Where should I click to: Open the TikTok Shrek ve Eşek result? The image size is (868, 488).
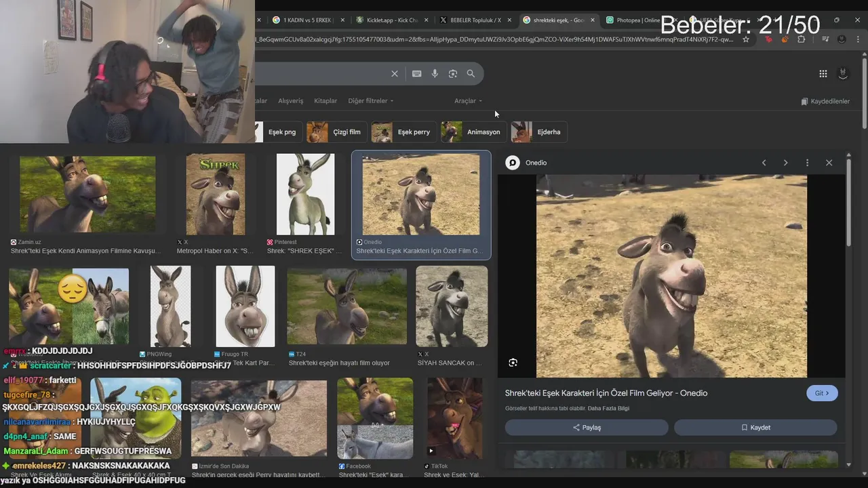(x=454, y=418)
